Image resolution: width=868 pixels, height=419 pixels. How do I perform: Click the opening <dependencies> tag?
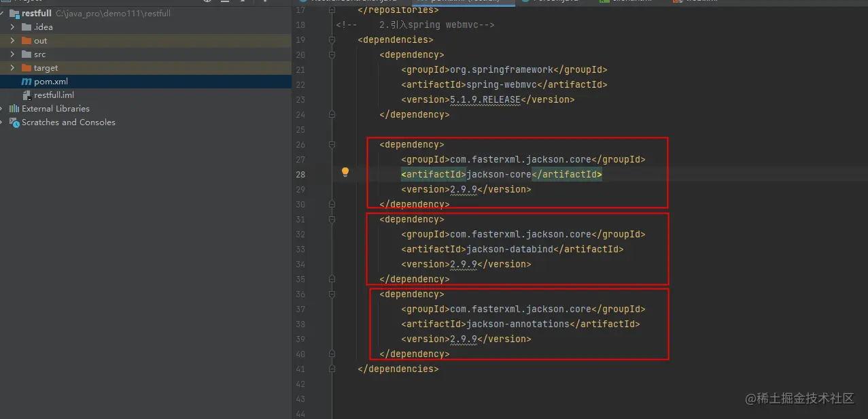[x=396, y=40]
